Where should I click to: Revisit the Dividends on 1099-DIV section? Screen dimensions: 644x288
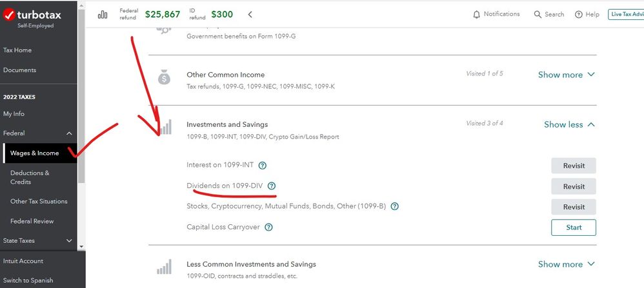(574, 186)
